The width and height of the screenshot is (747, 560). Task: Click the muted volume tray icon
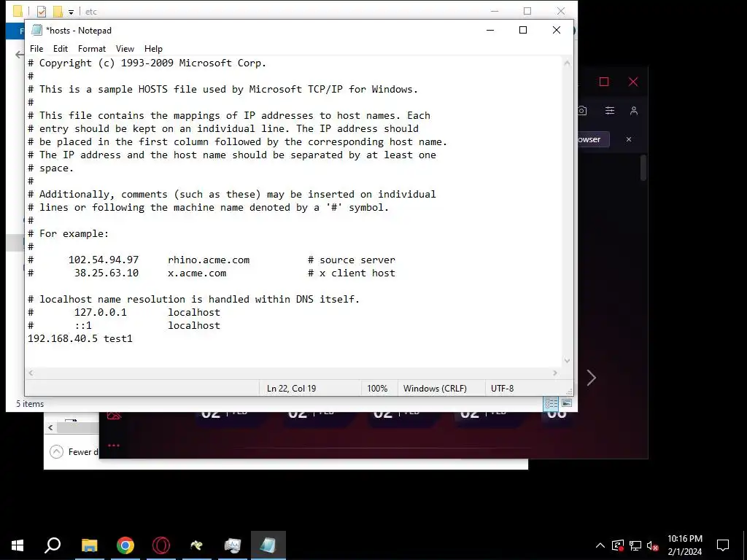click(x=653, y=545)
